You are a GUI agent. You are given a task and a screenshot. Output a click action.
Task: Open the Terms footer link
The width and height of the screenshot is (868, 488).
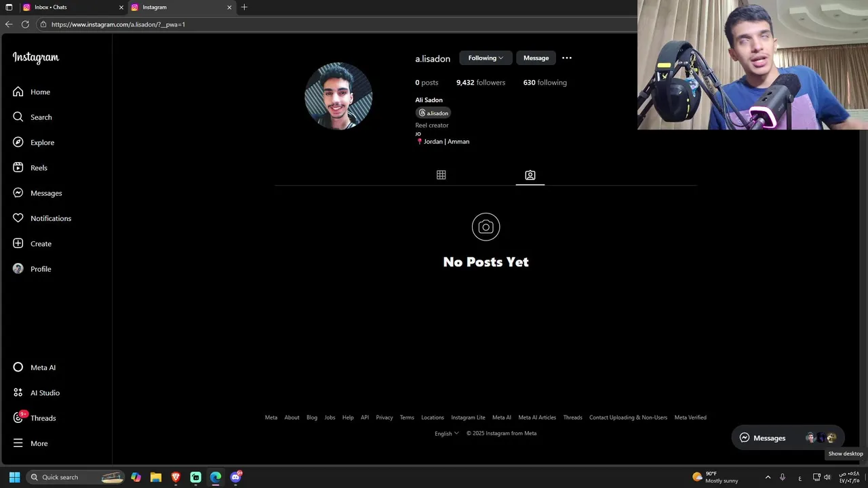pos(407,418)
